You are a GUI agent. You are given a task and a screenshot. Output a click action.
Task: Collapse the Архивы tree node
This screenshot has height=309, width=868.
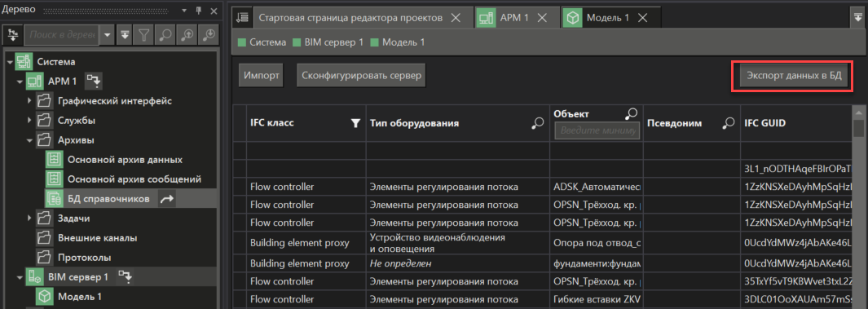click(x=29, y=141)
